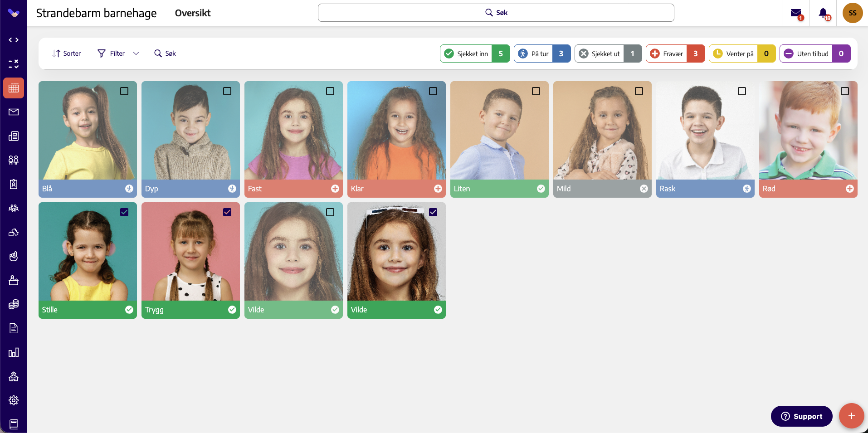Image resolution: width=868 pixels, height=433 pixels.
Task: Open the Sorter sort options
Action: pos(67,54)
